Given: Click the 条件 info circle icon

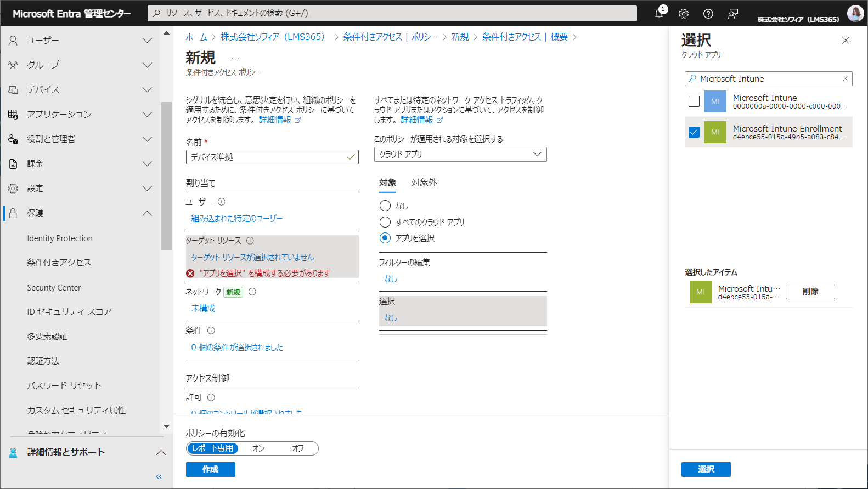Looking at the screenshot, I should [211, 331].
